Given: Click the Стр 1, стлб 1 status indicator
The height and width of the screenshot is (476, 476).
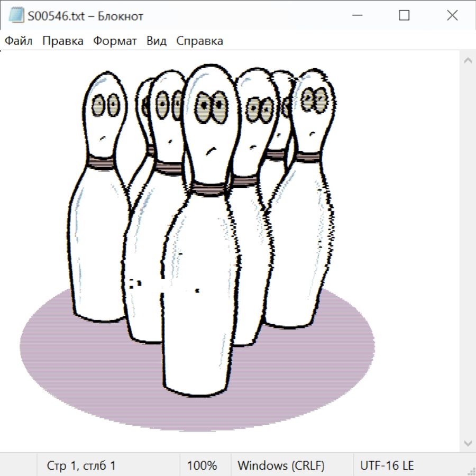Looking at the screenshot, I should click(x=81, y=466).
